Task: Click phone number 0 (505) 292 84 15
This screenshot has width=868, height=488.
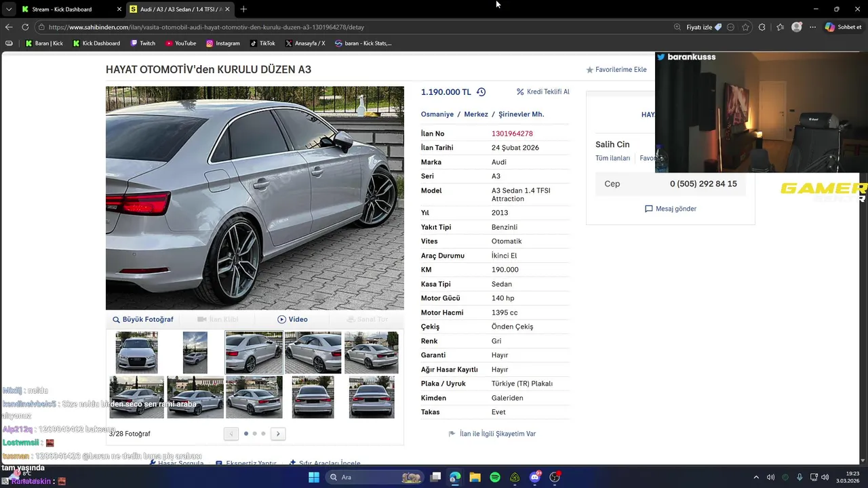Action: pos(703,184)
